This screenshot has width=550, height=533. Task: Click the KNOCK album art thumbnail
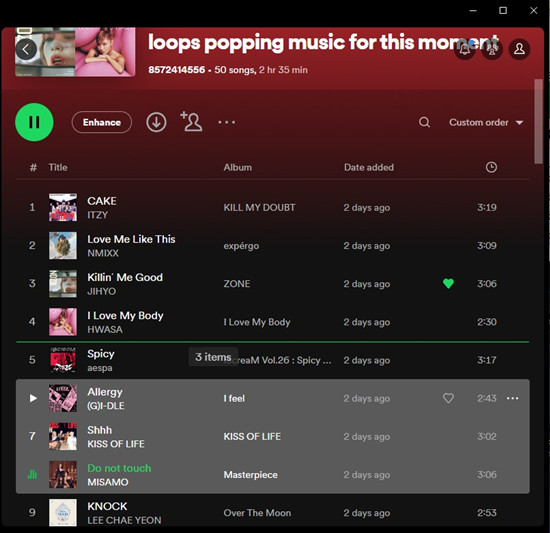pos(63,513)
